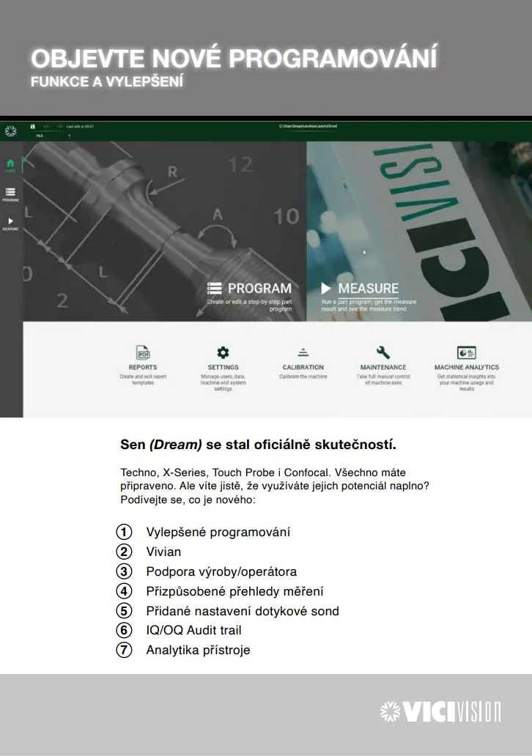532x756 pixels.
Task: Click the circled number 6 bullet
Action: point(124,630)
